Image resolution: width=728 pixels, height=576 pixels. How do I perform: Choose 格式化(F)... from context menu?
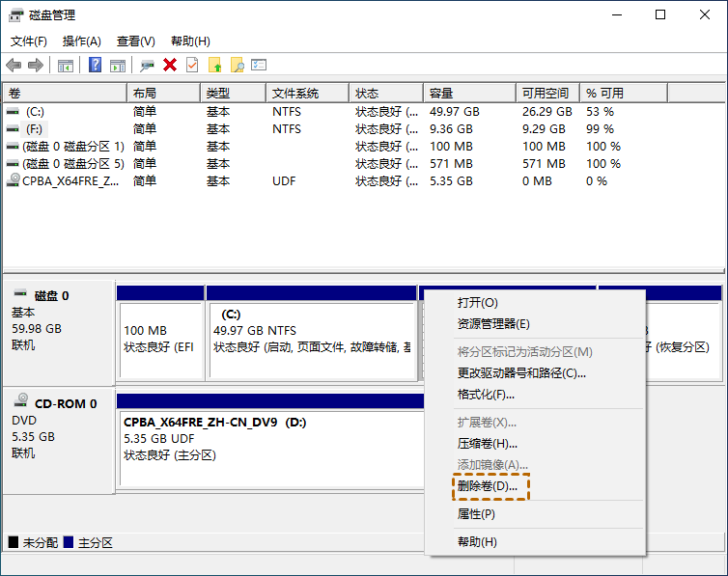[486, 395]
